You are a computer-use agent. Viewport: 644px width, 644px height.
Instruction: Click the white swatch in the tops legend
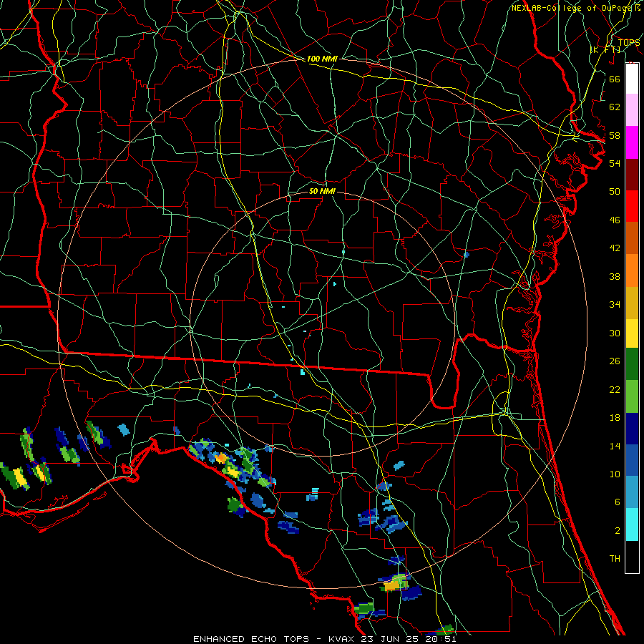coord(632,78)
